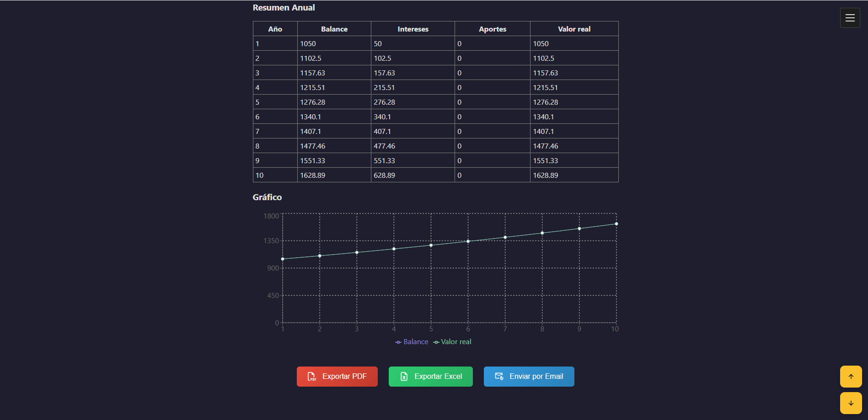Click the email envelope icon

(x=499, y=377)
